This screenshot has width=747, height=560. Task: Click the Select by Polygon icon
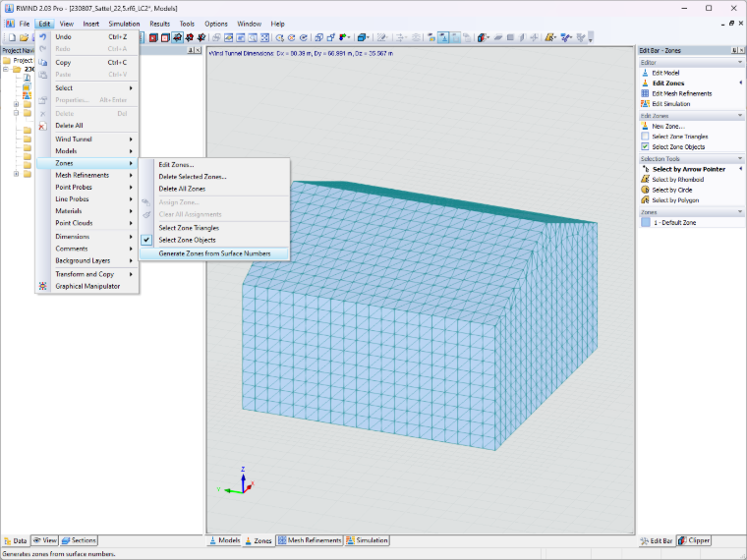(x=645, y=200)
